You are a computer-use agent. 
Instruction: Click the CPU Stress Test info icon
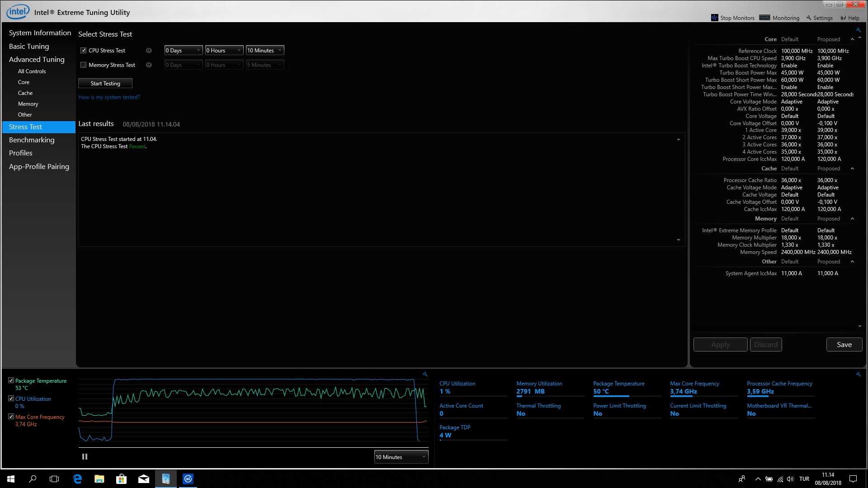(x=149, y=51)
